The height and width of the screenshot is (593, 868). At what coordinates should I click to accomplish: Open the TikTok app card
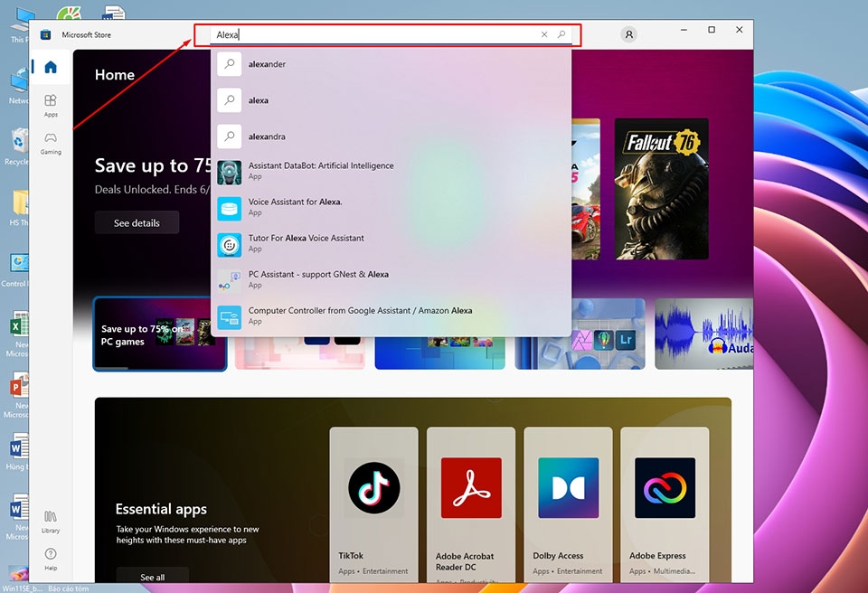pyautogui.click(x=374, y=493)
